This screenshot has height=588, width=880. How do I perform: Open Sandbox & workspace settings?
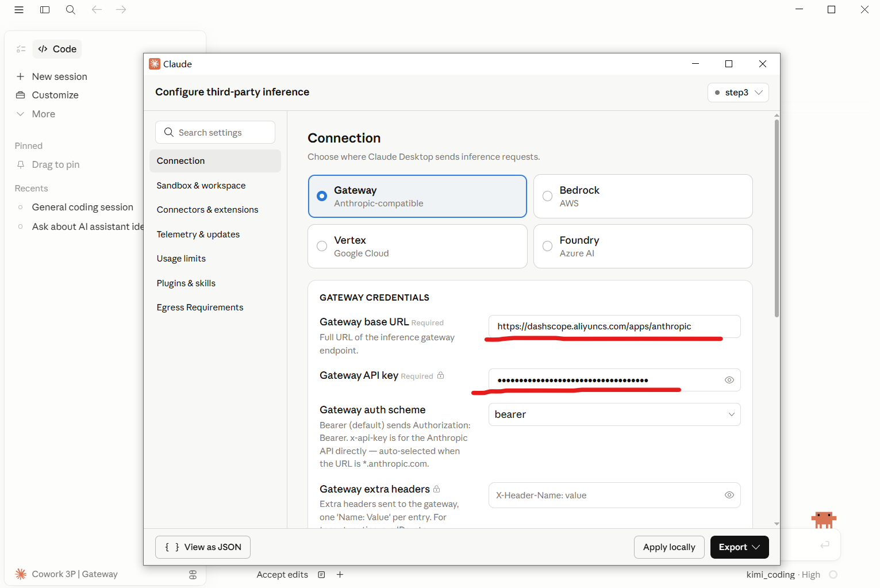201,186
